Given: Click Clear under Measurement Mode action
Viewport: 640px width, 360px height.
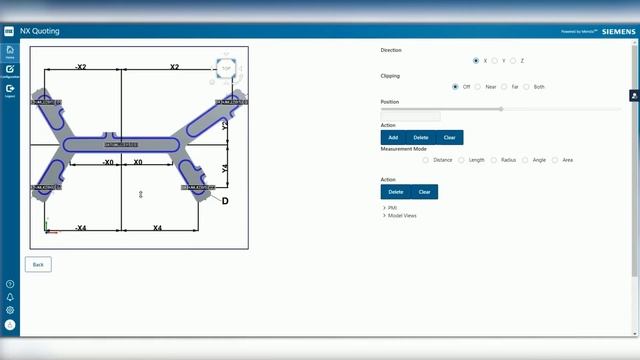Looking at the screenshot, I should pos(424,192).
